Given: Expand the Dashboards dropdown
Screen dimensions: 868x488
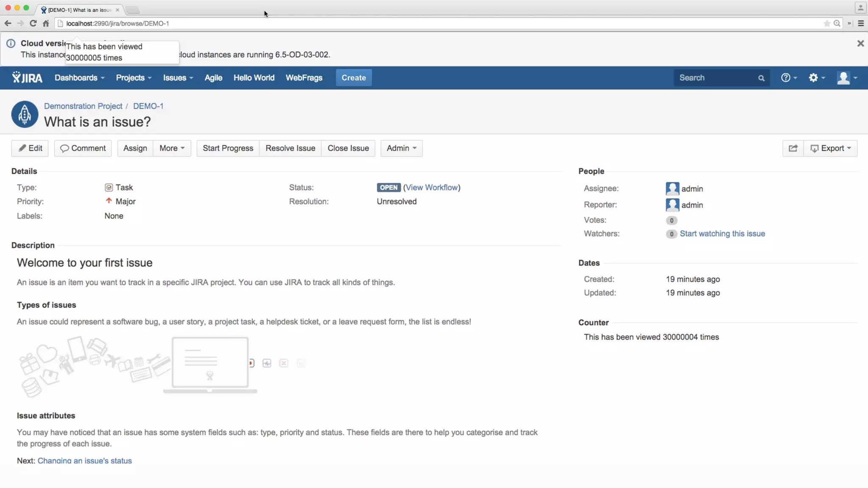Looking at the screenshot, I should (x=79, y=78).
